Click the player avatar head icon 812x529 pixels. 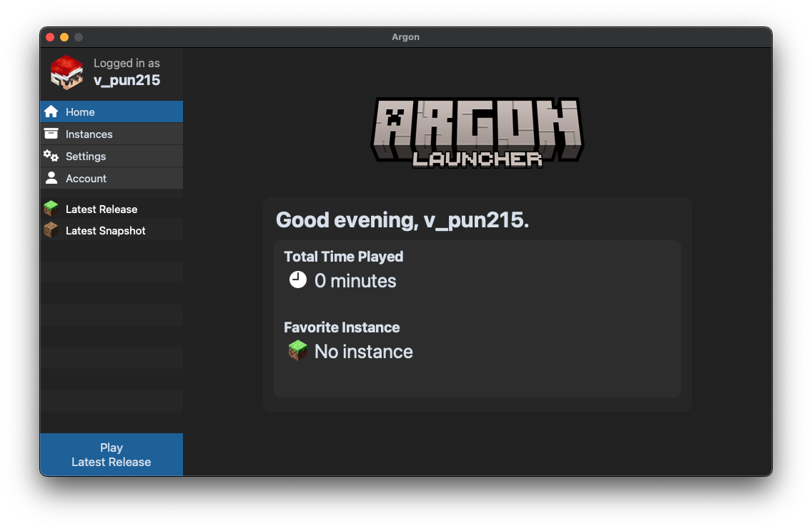pyautogui.click(x=66, y=72)
